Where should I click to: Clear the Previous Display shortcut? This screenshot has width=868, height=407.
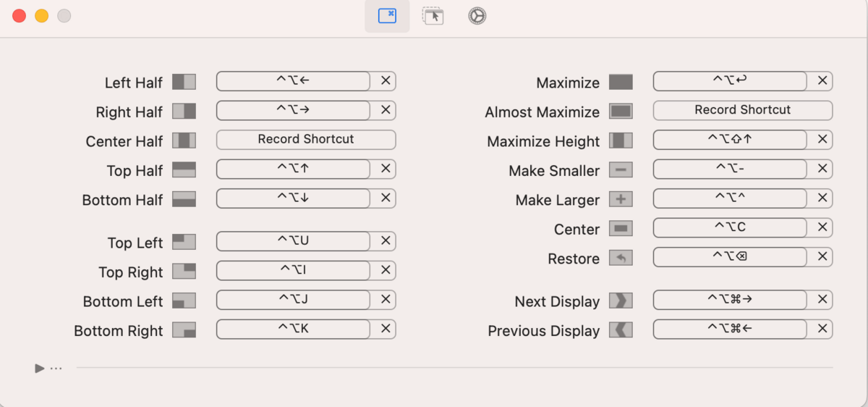tap(822, 329)
